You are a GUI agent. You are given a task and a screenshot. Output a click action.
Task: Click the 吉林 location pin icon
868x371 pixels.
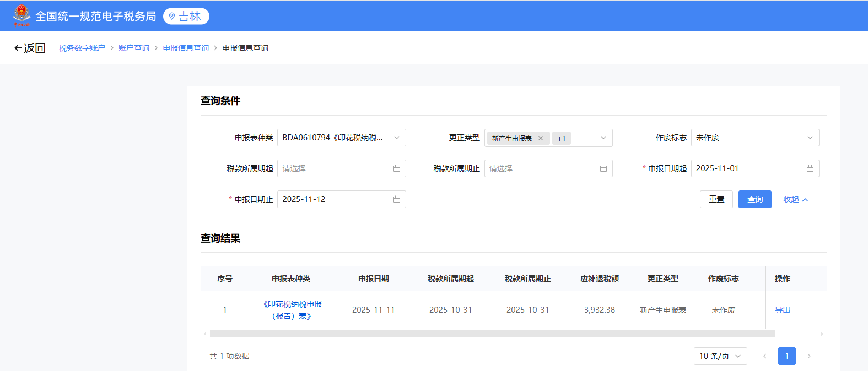tap(172, 17)
